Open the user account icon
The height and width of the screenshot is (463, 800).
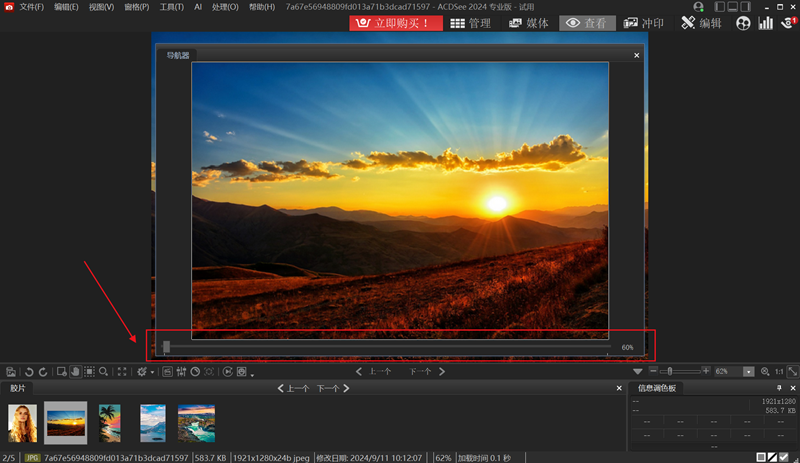[x=698, y=7]
